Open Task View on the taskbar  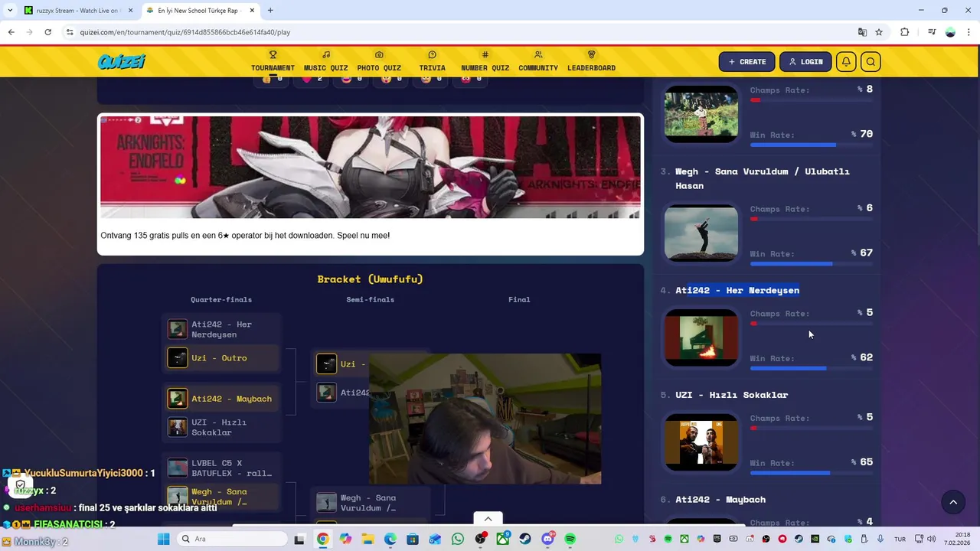[299, 539]
